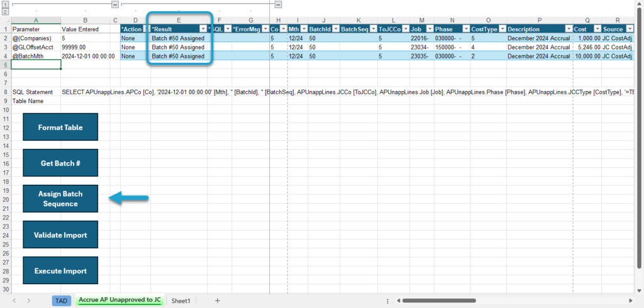This screenshot has height=308, width=644.
Task: Click the previous sheet navigation arrow
Action: pos(14,300)
